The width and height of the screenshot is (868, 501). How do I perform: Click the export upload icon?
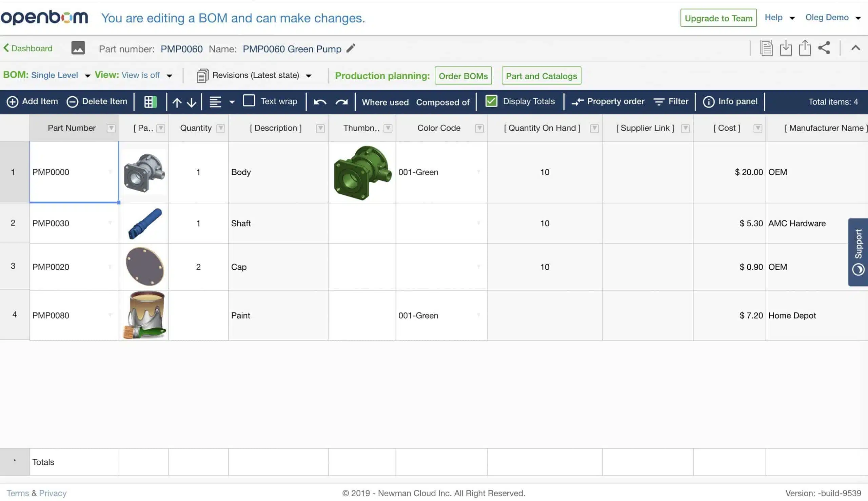coord(805,48)
